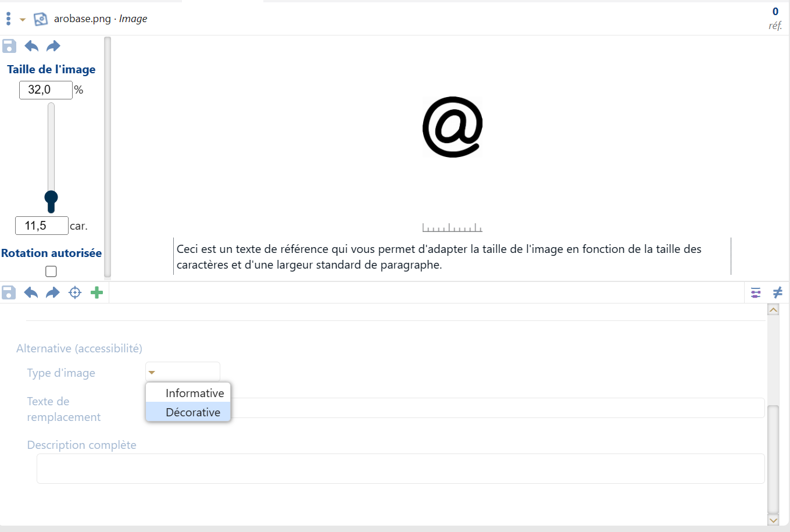
Task: Undo using the upper toolbar arrow
Action: click(x=31, y=46)
